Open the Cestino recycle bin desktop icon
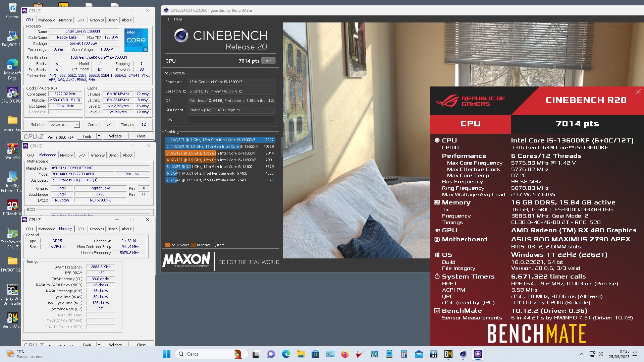 [x=12, y=11]
